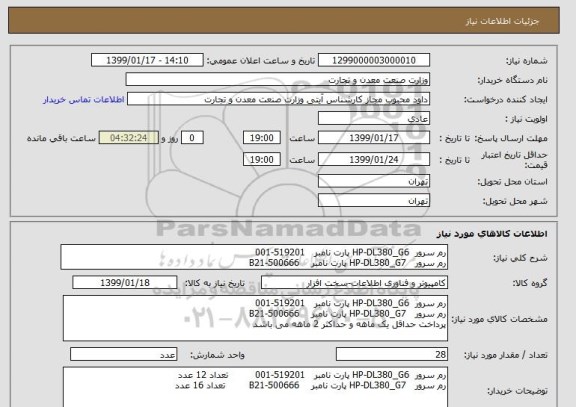Click the response deadline date 1399/01/17
Viewport: 576px width, 407px height.
[374, 138]
